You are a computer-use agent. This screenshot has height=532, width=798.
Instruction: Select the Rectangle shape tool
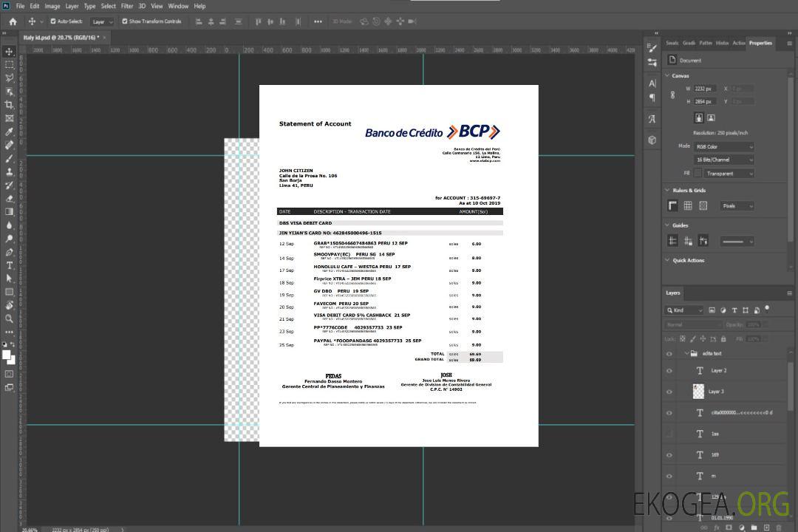click(9, 292)
